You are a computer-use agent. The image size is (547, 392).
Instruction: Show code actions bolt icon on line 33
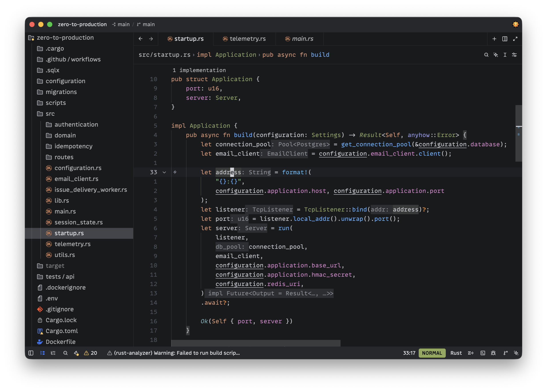175,172
